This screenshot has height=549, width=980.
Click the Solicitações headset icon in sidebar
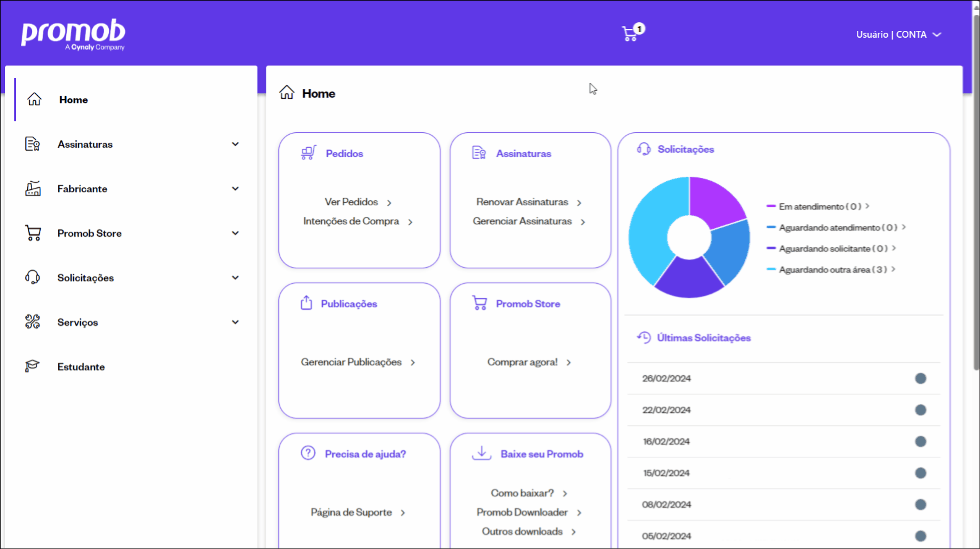coord(33,278)
